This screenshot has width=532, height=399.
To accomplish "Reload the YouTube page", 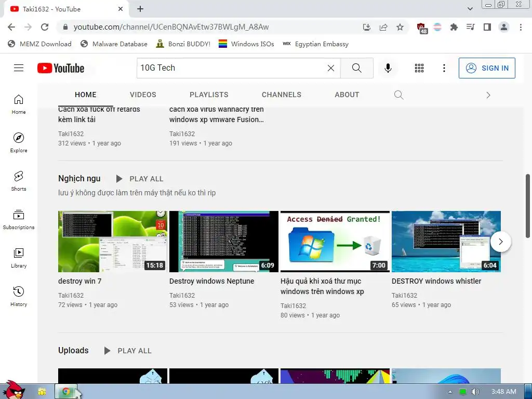I will (45, 27).
